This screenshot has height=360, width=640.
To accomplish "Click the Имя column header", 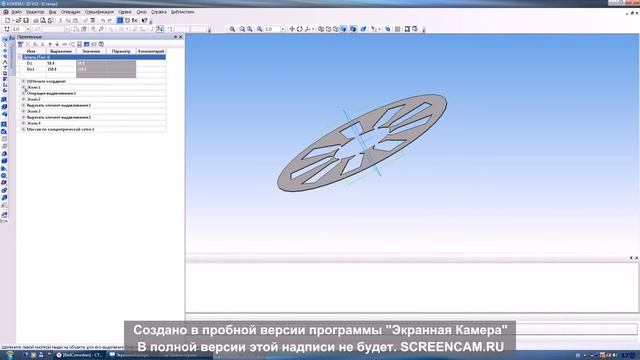I will [x=31, y=51].
